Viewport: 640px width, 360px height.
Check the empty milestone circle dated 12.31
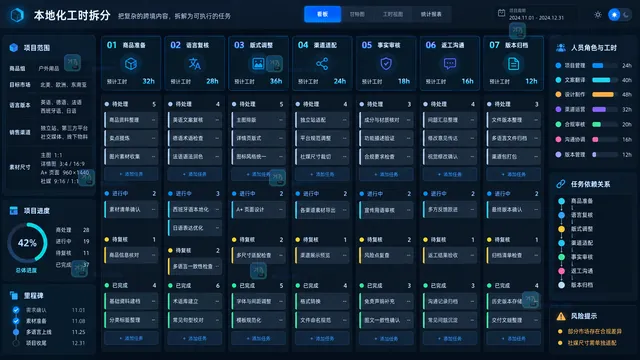coord(16,343)
